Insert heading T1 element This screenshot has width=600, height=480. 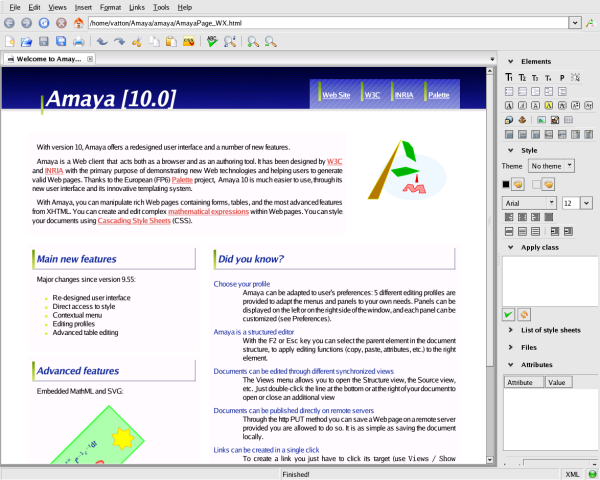pos(509,76)
